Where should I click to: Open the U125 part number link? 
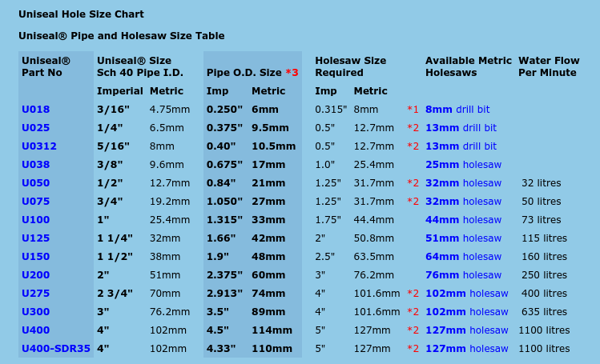35,238
